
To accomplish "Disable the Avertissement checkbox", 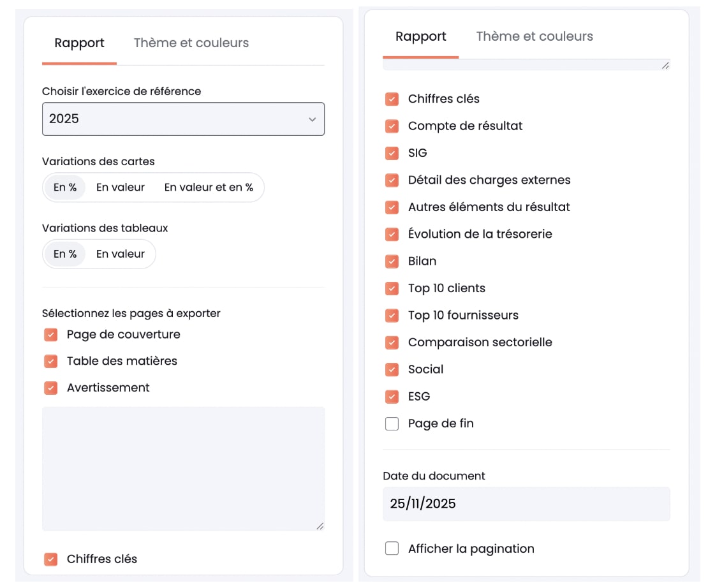I will tap(50, 388).
